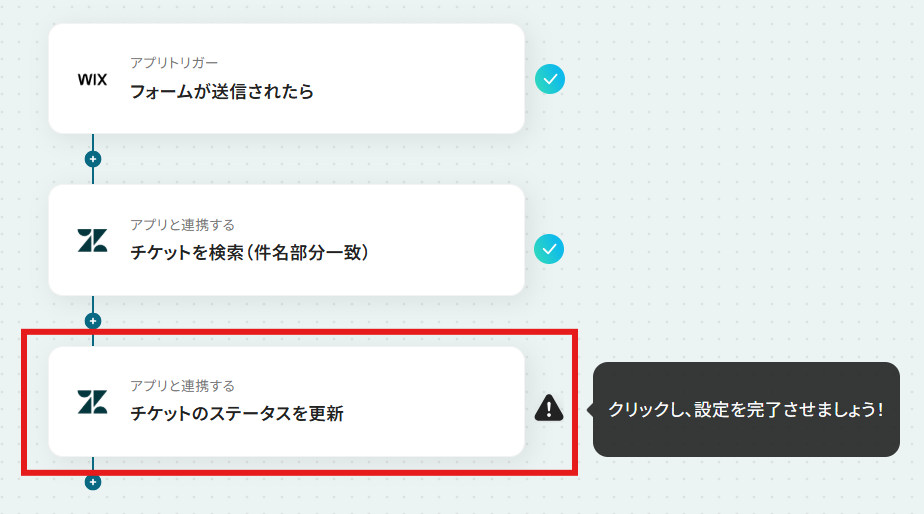Click アプリと連携する label on status update card

pyautogui.click(x=183, y=386)
